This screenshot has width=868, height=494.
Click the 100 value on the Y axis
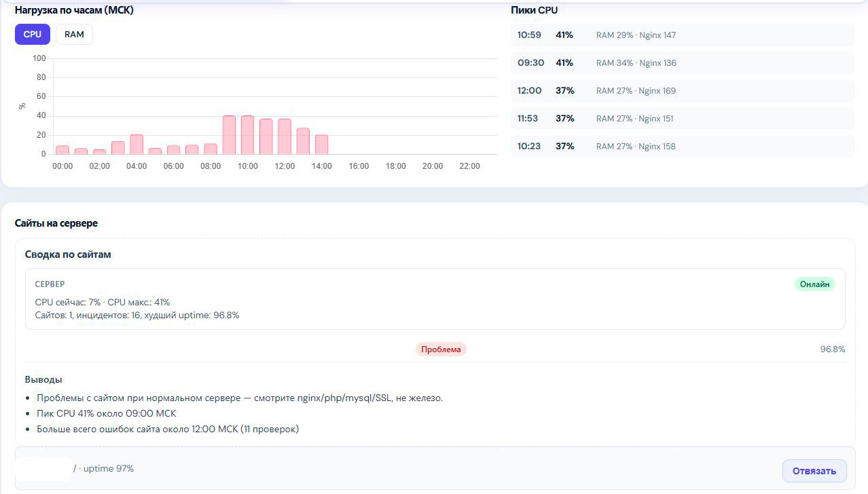(39, 58)
